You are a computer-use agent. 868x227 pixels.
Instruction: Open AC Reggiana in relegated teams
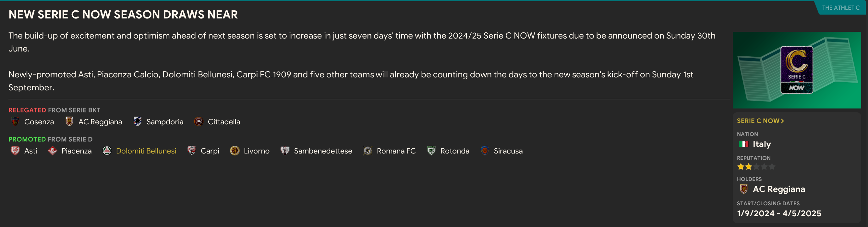point(100,122)
